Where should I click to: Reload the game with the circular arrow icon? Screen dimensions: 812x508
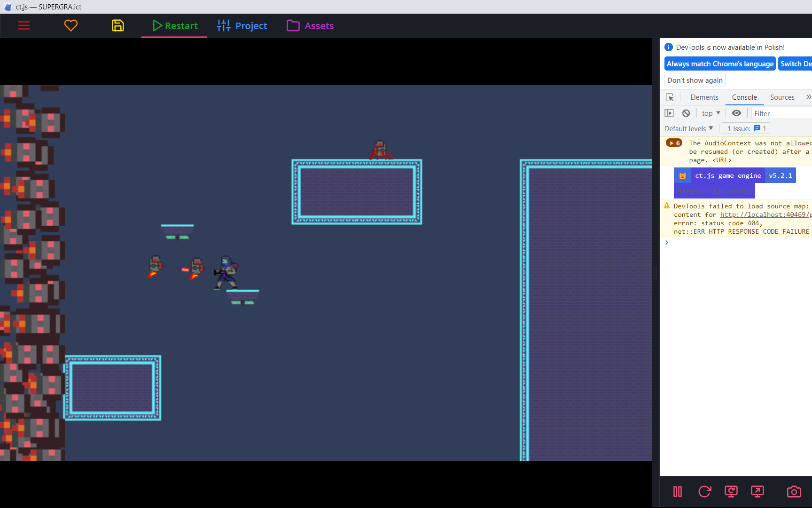tap(704, 492)
